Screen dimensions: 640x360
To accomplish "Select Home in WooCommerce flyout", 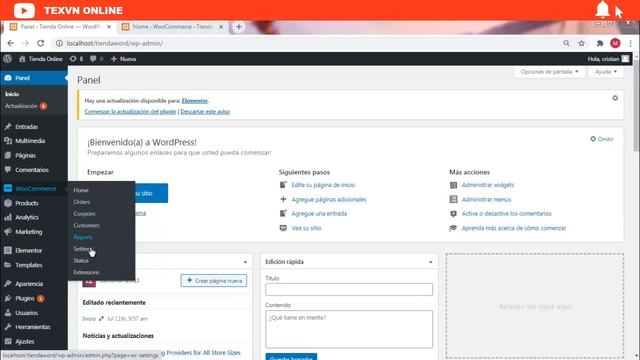I will tap(81, 190).
